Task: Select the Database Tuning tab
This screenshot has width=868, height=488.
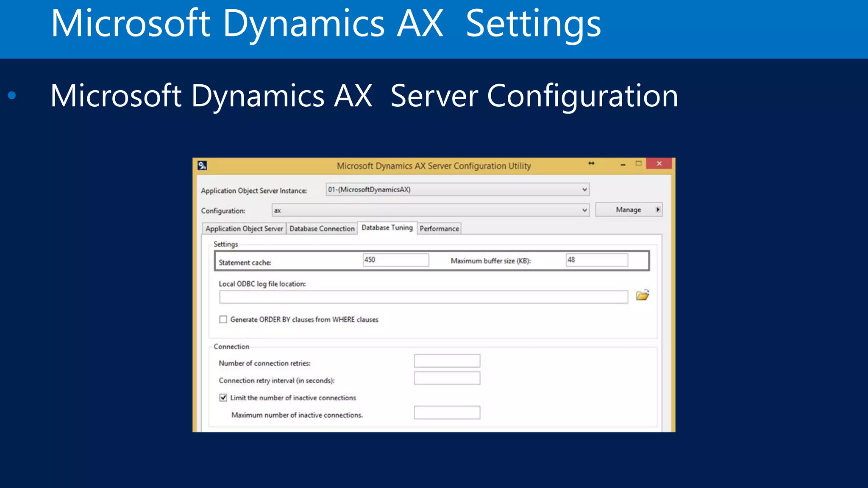Action: pyautogui.click(x=387, y=228)
